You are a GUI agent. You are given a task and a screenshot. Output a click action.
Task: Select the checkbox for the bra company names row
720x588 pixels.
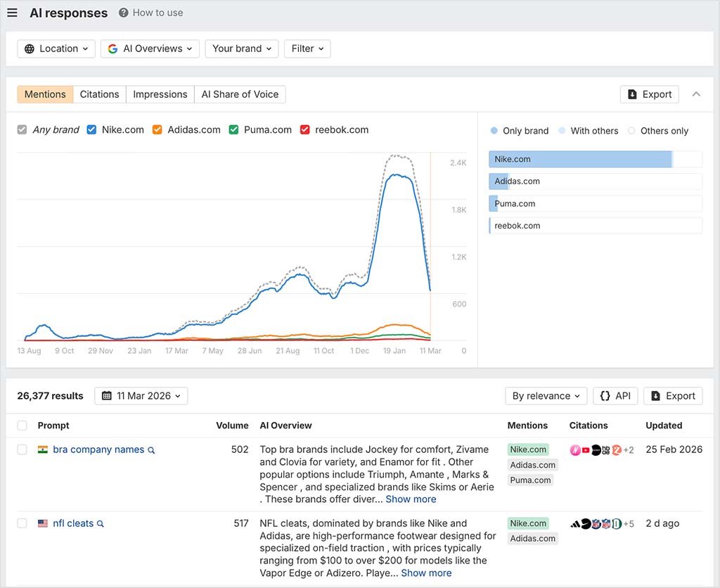click(22, 449)
